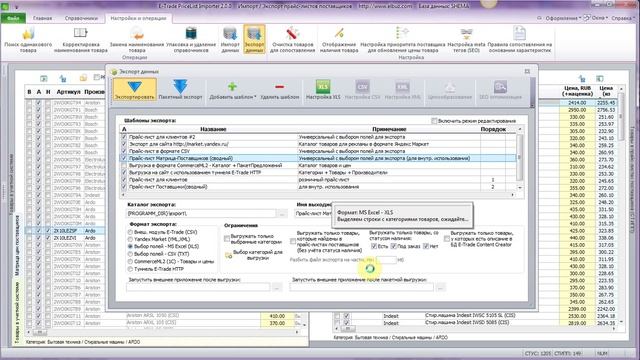This screenshot has height=360, width=640.
Task: Open the 'Поиск одинакового товара' ribbon tool
Action: pos(28,40)
